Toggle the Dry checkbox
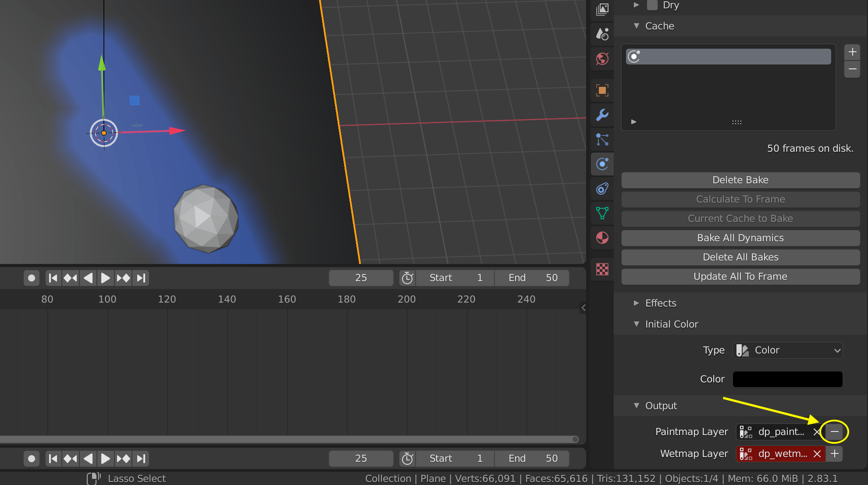This screenshot has height=485, width=868. (652, 5)
